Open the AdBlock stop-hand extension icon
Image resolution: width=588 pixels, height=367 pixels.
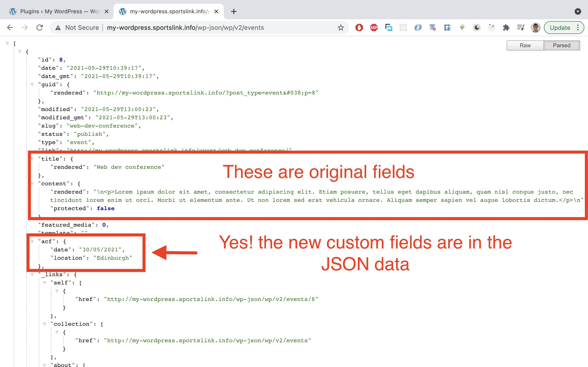click(x=359, y=28)
